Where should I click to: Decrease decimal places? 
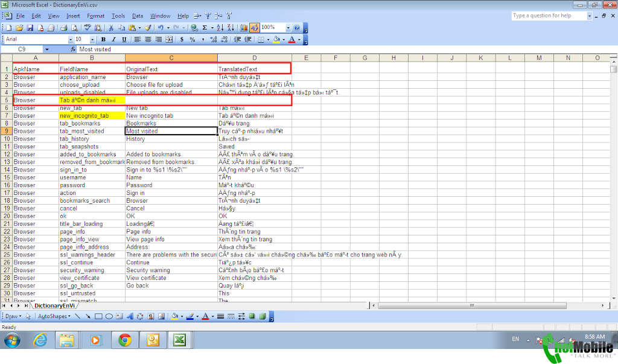[224, 39]
